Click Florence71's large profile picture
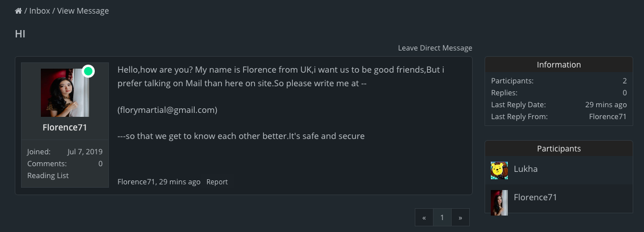 pos(65,93)
